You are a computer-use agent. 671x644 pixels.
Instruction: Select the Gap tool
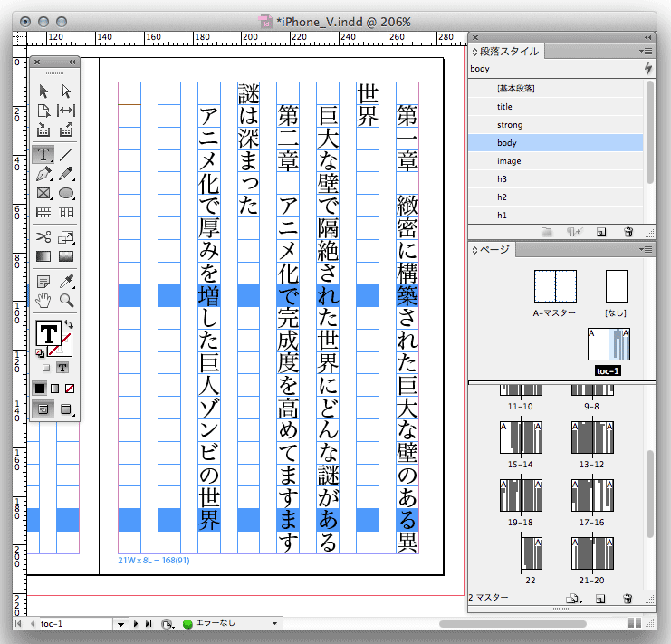66,111
